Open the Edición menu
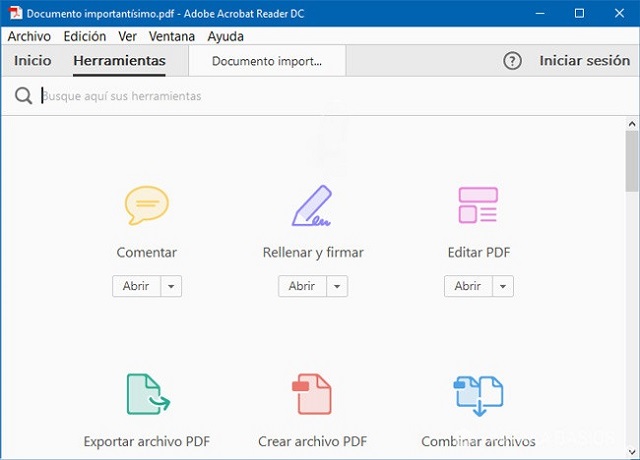This screenshot has height=460, width=640. (85, 36)
